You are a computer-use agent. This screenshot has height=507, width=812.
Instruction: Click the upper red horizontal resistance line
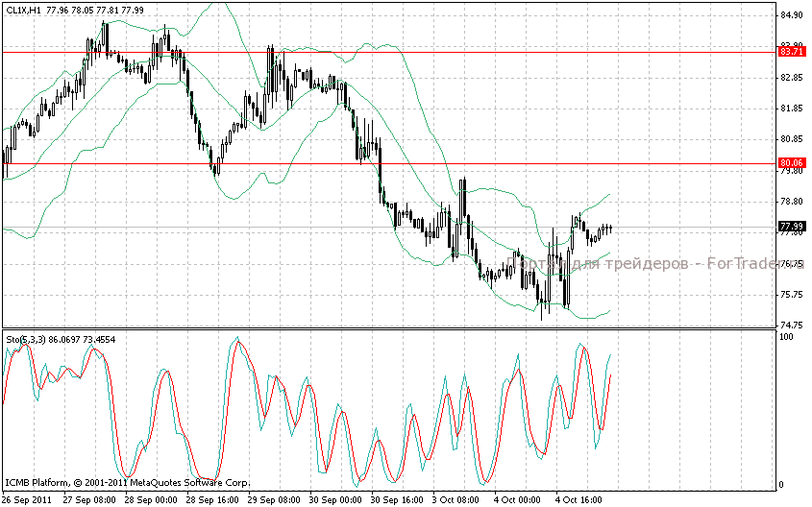(x=384, y=51)
